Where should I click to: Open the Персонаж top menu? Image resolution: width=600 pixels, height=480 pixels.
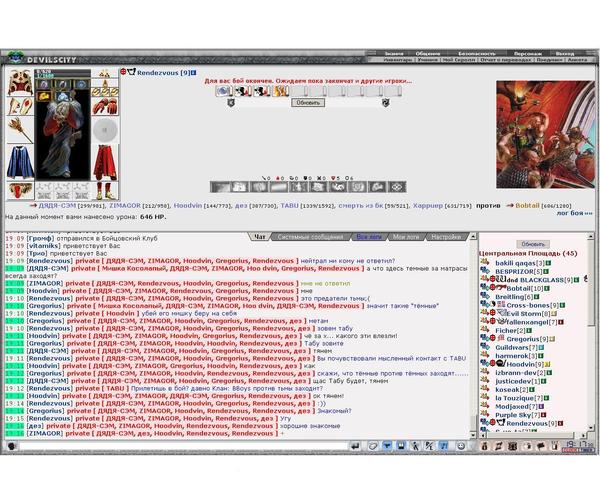[x=528, y=54]
